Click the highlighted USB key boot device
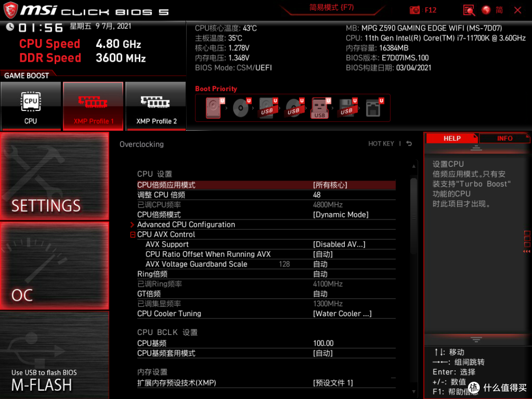 coord(320,108)
